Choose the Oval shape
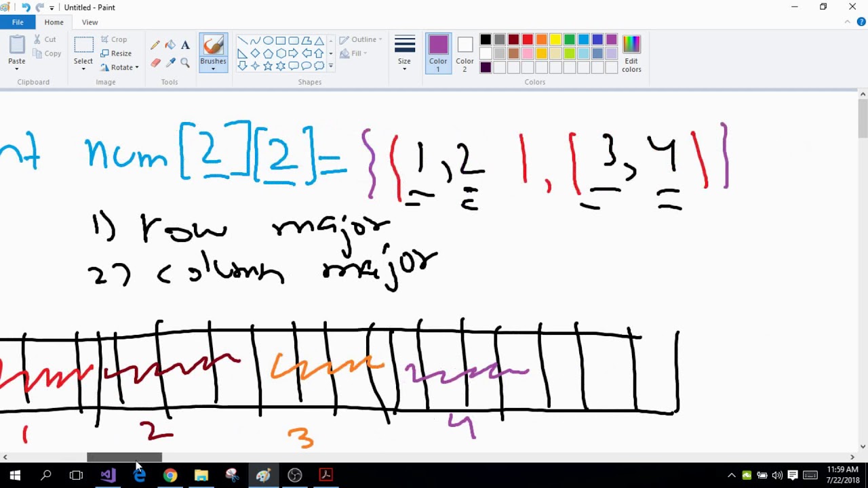Viewport: 868px width, 488px height. (268, 41)
